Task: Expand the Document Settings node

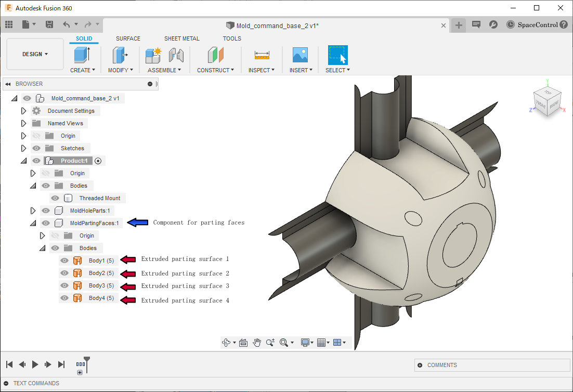Action: [x=23, y=111]
